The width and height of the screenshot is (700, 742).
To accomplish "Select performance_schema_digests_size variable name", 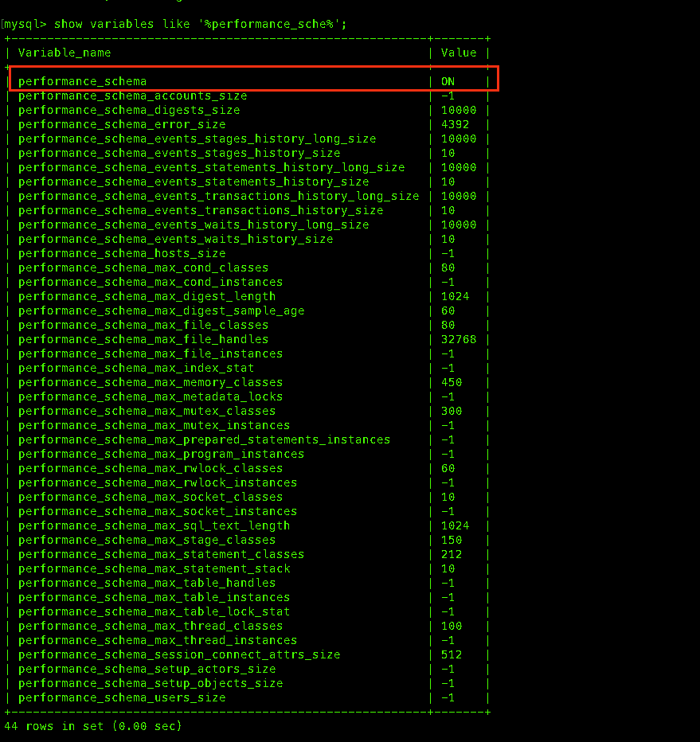I will tap(128, 110).
